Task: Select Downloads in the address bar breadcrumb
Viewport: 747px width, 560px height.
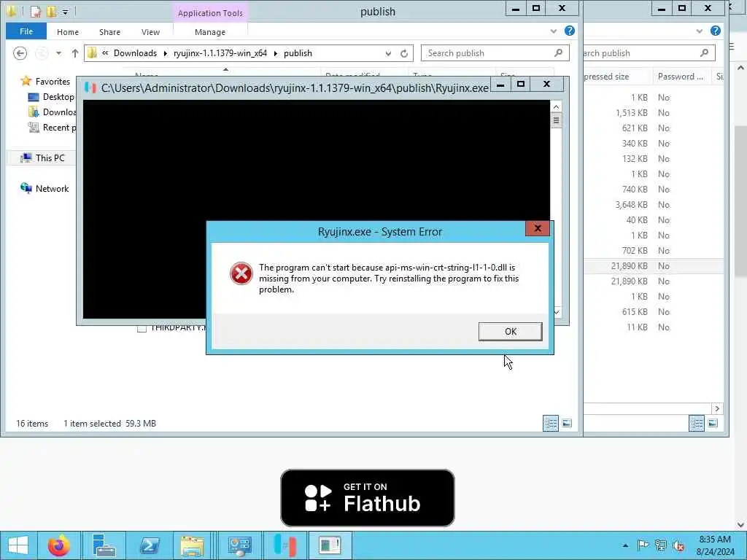Action: point(135,52)
